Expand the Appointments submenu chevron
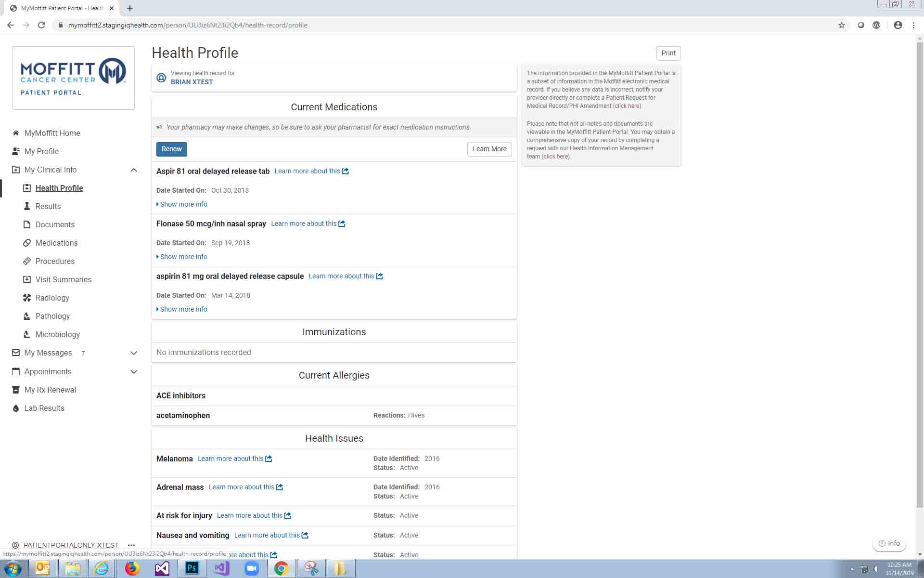The height and width of the screenshot is (578, 924). point(134,371)
